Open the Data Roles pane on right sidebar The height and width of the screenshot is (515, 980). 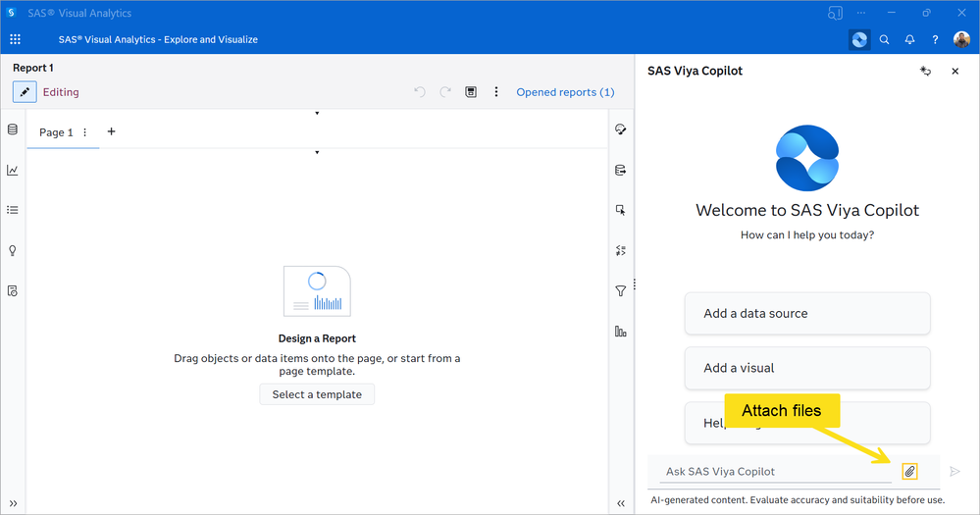pos(621,170)
